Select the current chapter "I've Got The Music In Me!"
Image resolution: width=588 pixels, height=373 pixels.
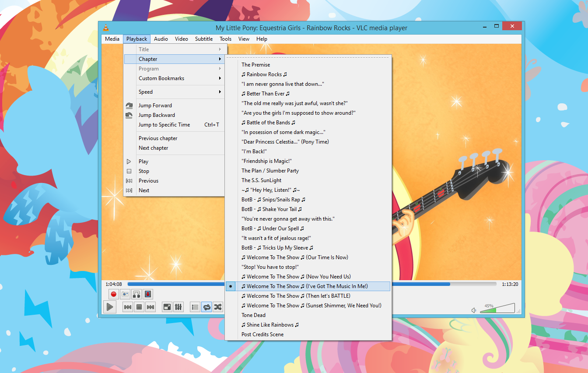[307, 286]
